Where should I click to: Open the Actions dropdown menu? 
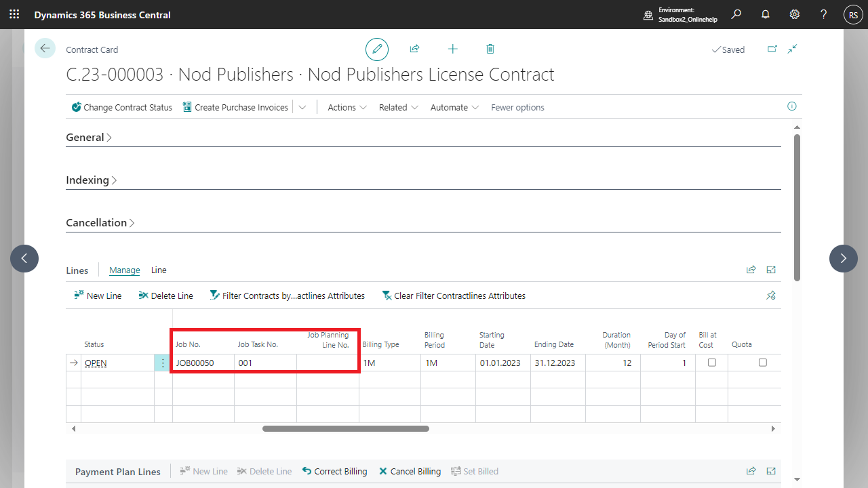click(347, 107)
